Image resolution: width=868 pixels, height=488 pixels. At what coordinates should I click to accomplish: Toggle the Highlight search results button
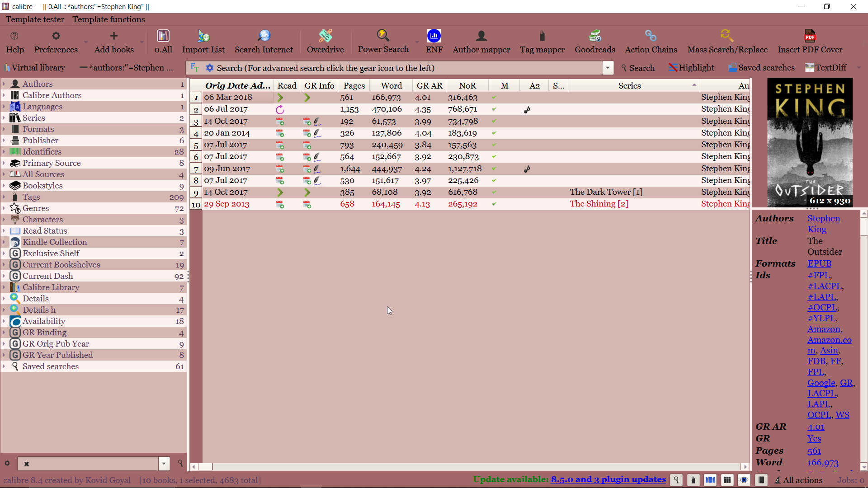[x=691, y=68]
